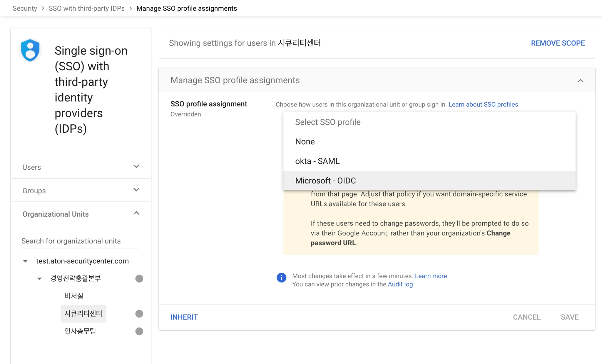
Task: Click the REMOVE SCOPE button
Action: click(x=558, y=43)
